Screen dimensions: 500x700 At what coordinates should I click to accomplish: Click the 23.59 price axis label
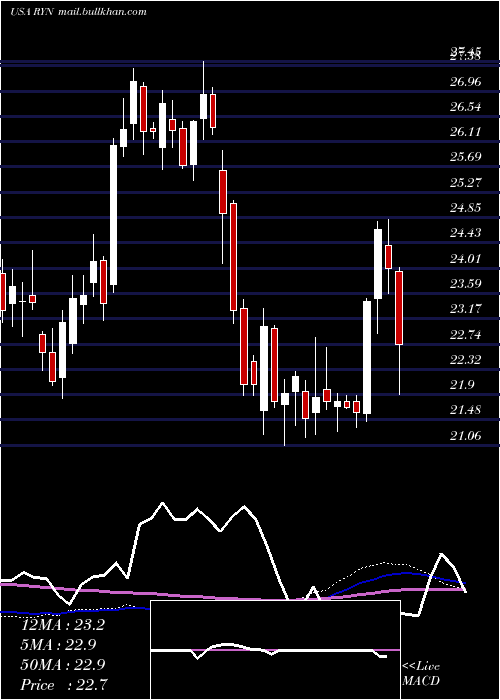click(x=466, y=283)
